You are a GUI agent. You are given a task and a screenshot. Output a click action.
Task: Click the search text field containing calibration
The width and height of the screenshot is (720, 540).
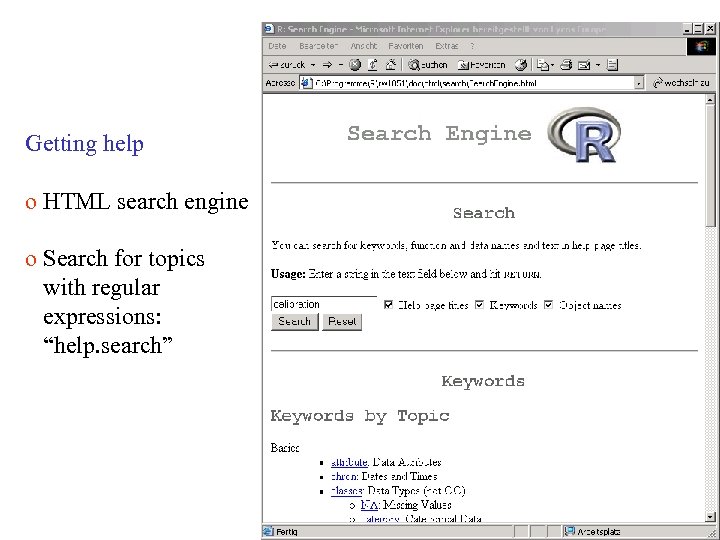(x=324, y=304)
